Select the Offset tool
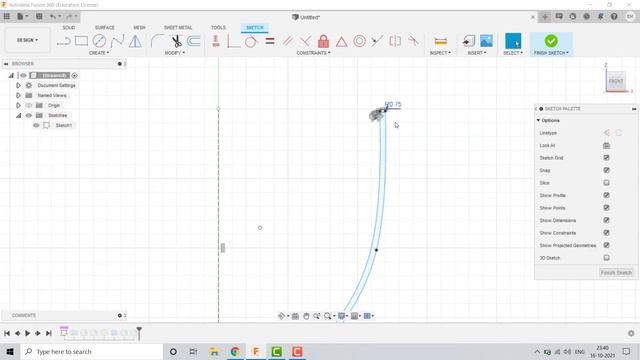 [x=194, y=41]
